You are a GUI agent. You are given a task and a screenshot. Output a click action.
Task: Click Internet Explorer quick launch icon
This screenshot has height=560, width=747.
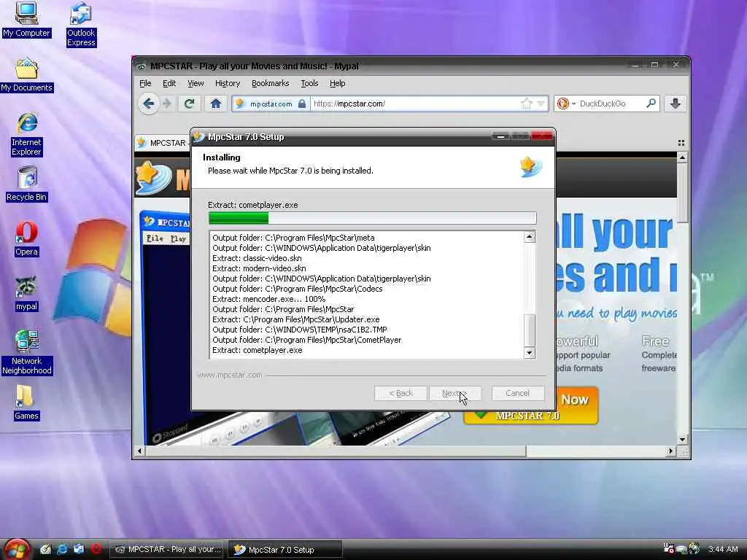[62, 549]
